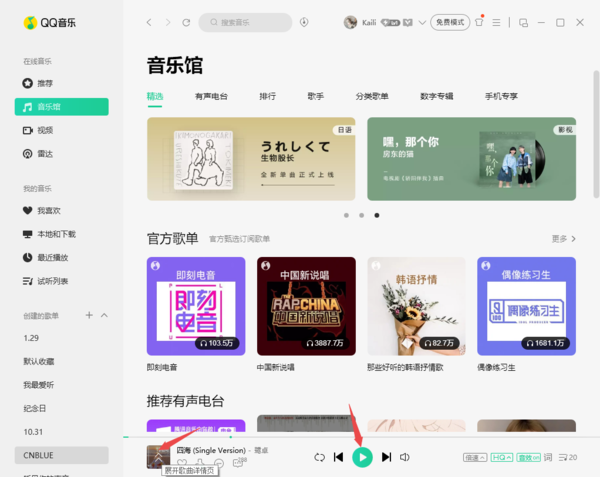Collapse the 创建的歌单 playlist section

pos(104,315)
